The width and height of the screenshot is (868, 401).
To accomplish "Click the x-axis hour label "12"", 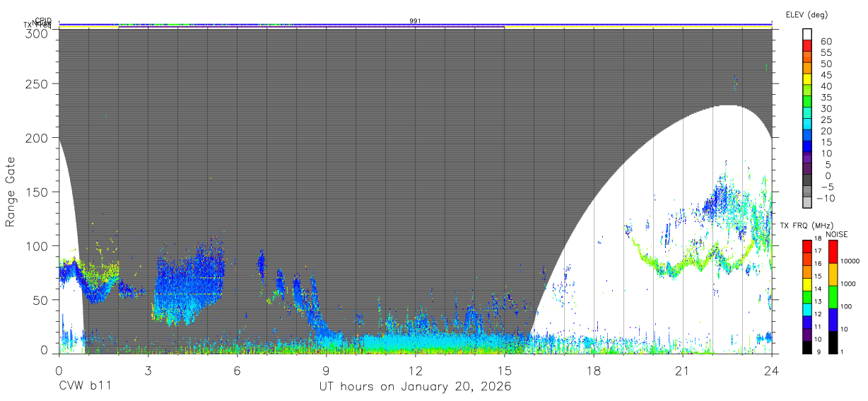I will pyautogui.click(x=415, y=370).
